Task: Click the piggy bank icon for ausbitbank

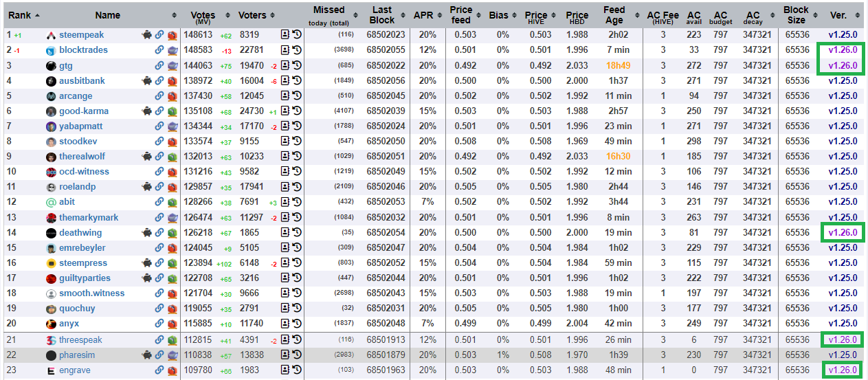Action: (146, 80)
